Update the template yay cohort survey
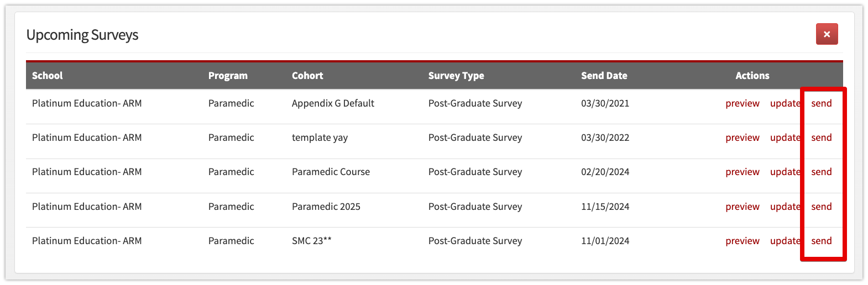The height and width of the screenshot is (285, 868). pyautogui.click(x=785, y=138)
